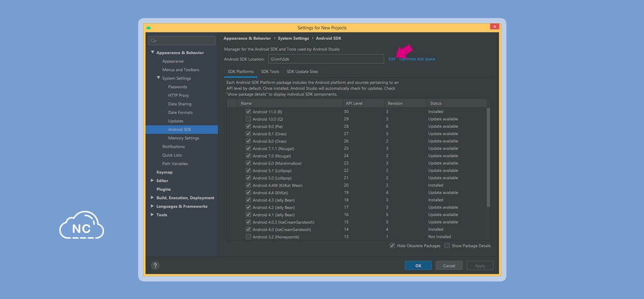Open Memory Settings item

pos(183,138)
